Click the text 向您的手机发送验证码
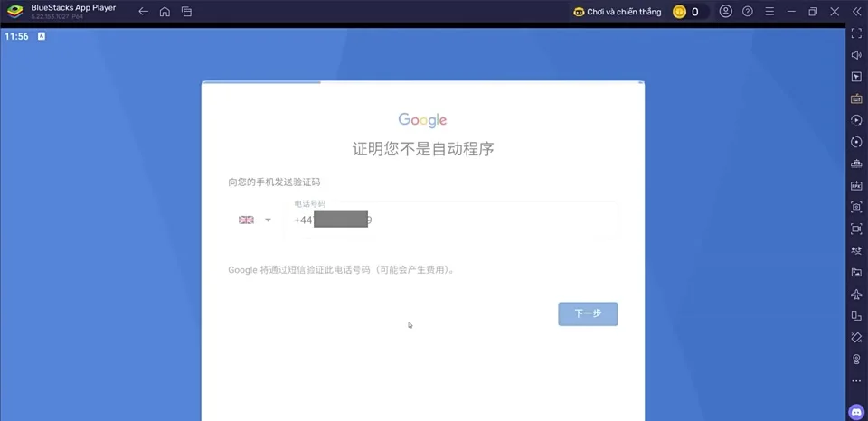868x421 pixels. click(274, 182)
